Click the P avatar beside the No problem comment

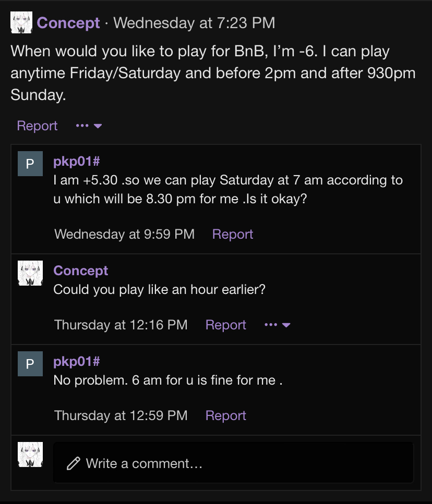coord(30,363)
